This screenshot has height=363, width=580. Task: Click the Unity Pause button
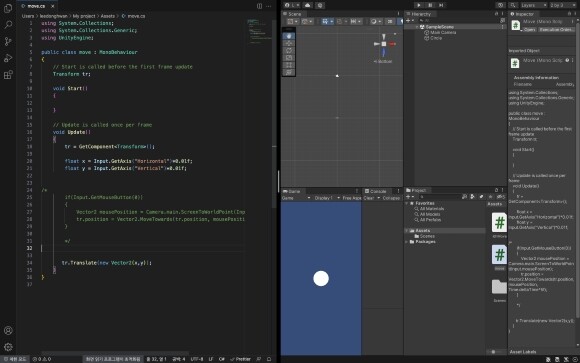[x=430, y=5]
